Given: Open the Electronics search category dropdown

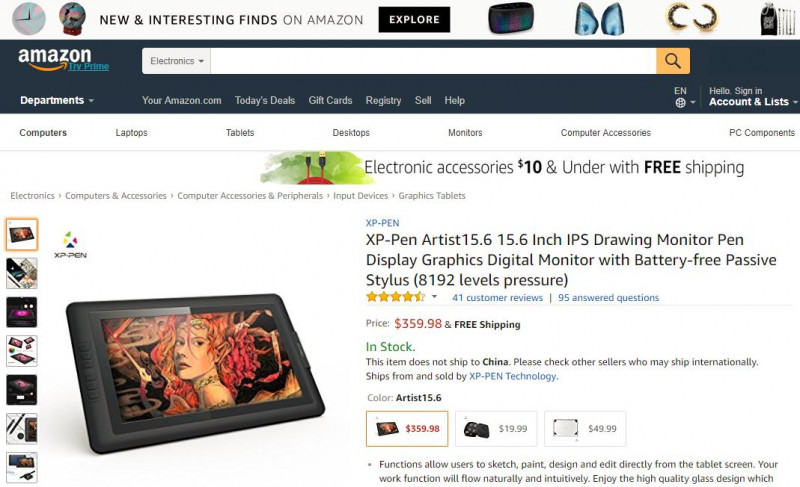Looking at the screenshot, I should pyautogui.click(x=177, y=61).
